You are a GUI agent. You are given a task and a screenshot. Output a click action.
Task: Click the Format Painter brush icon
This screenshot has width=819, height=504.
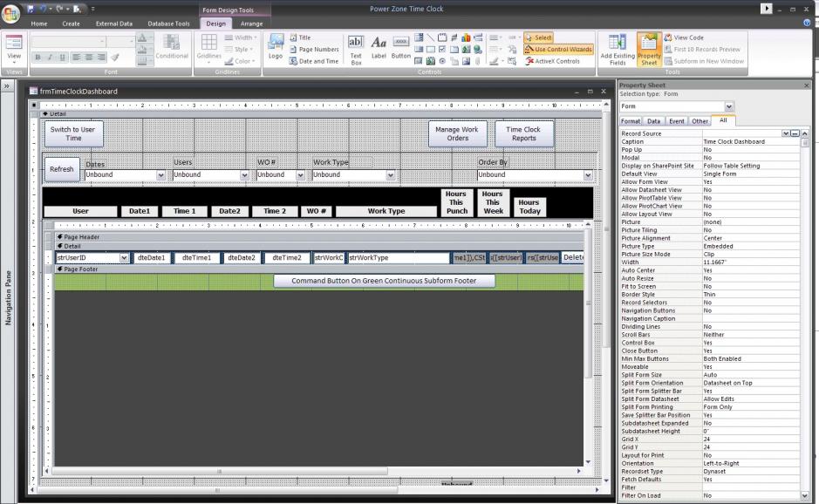115,57
